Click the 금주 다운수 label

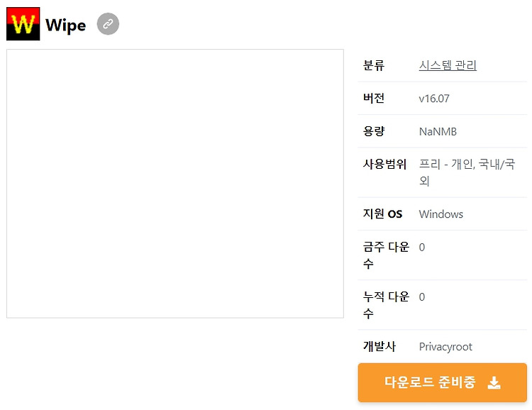[386, 255]
